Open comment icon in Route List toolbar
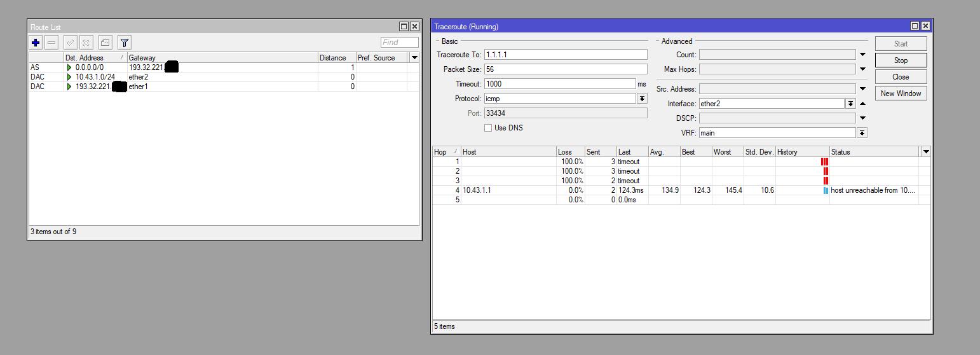Viewport: 980px width, 355px height. [x=105, y=43]
